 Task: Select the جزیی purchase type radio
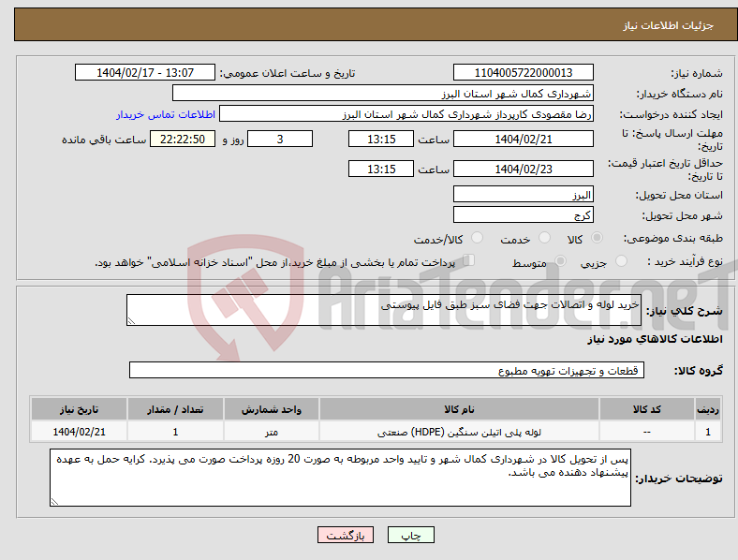coord(621,260)
